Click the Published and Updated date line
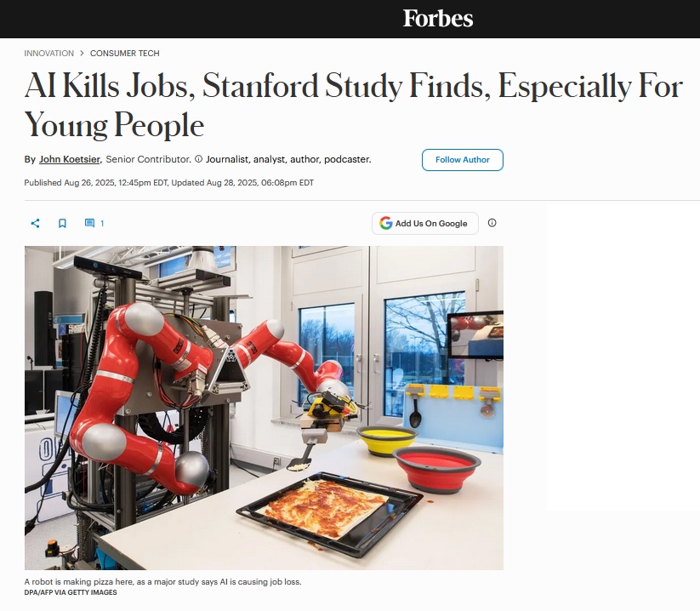Image resolution: width=700 pixels, height=611 pixels. tap(168, 183)
